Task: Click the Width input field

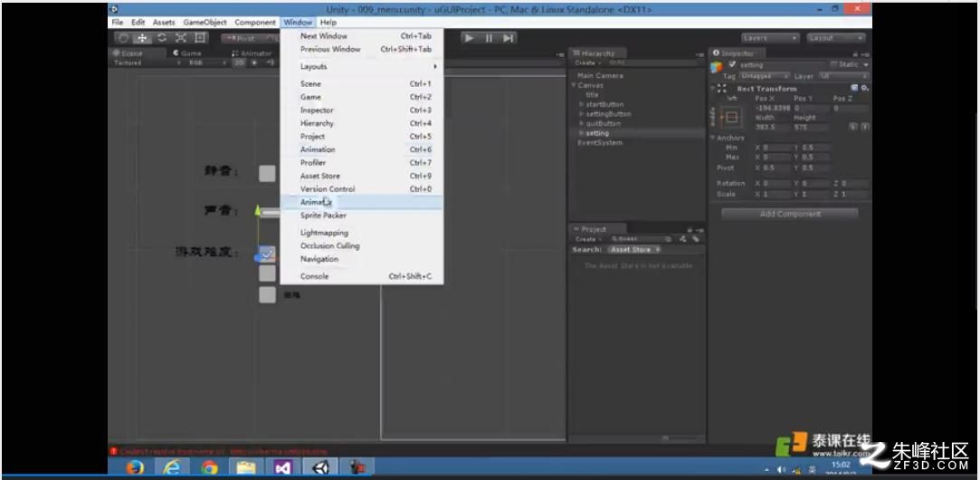Action: pos(772,127)
